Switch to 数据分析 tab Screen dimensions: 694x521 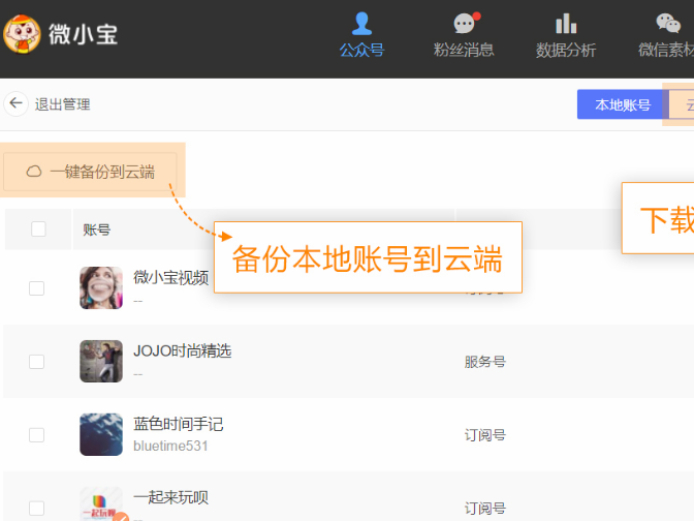pos(566,35)
